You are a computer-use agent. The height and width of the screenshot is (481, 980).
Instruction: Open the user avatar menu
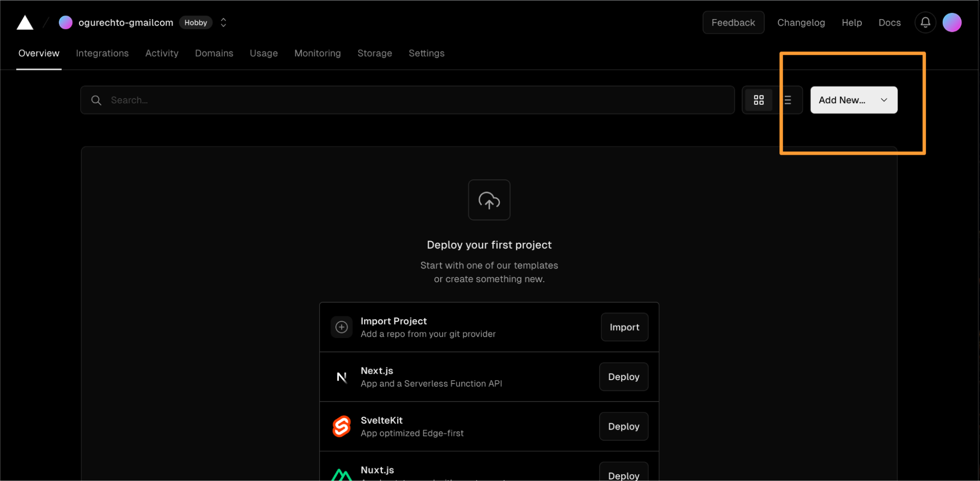tap(952, 23)
